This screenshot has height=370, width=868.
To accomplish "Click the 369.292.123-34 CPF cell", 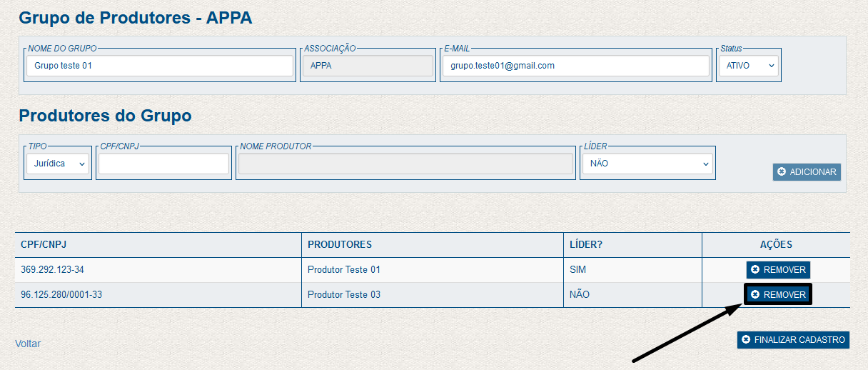I will [x=53, y=270].
